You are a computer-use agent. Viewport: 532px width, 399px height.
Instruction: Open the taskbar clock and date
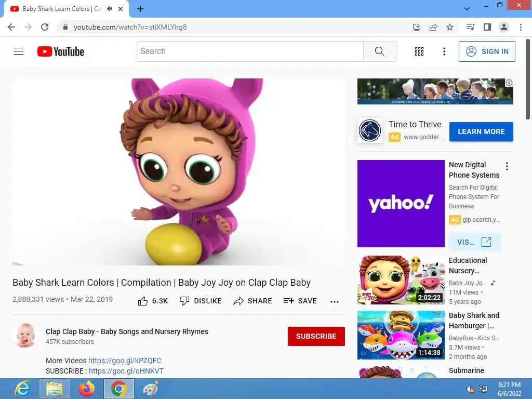coord(509,389)
